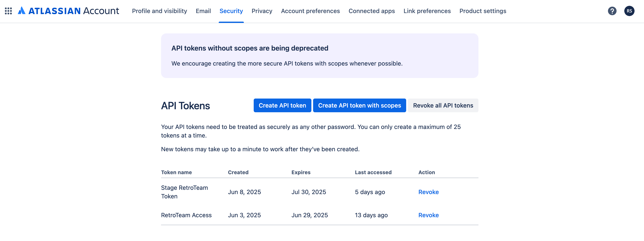Click the Jun 3, 2025 created date

(x=244, y=215)
